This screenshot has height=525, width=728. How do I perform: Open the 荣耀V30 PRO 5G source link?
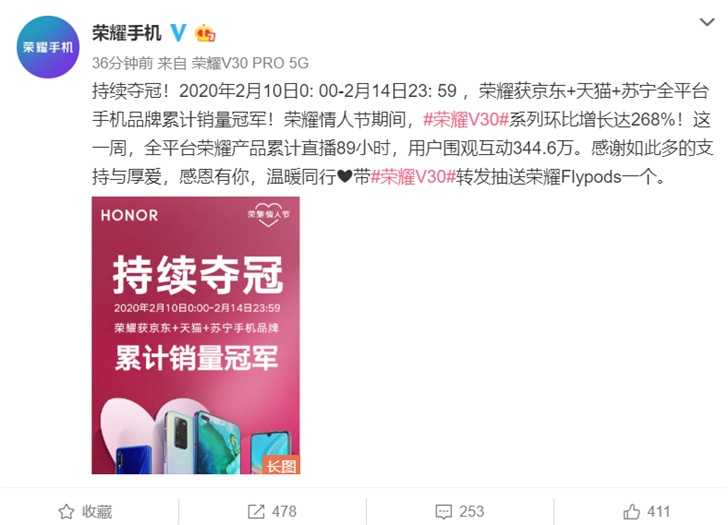(x=250, y=63)
